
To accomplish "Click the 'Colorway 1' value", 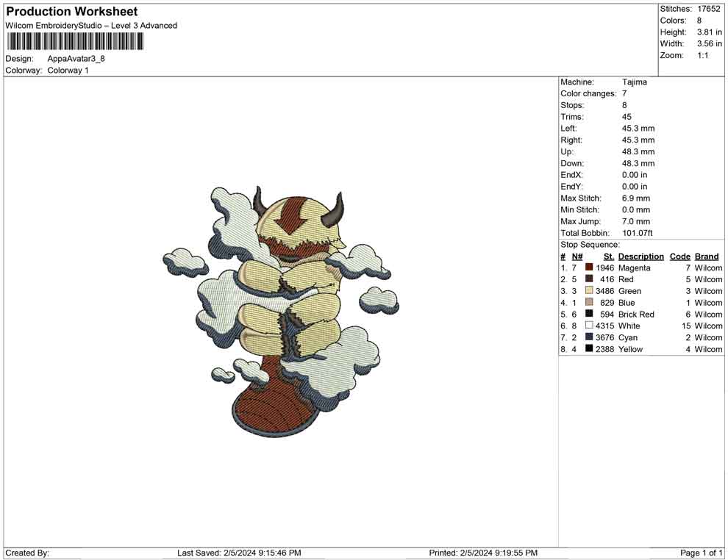I will [68, 71].
